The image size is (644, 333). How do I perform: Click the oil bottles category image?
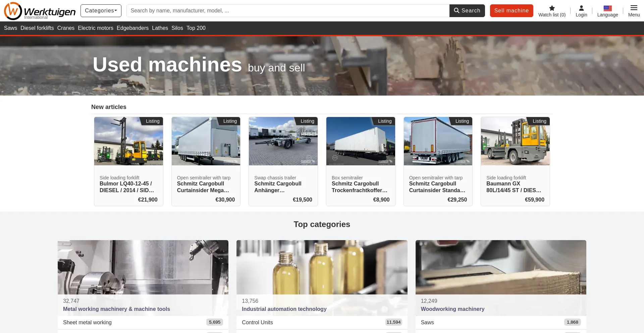click(322, 267)
